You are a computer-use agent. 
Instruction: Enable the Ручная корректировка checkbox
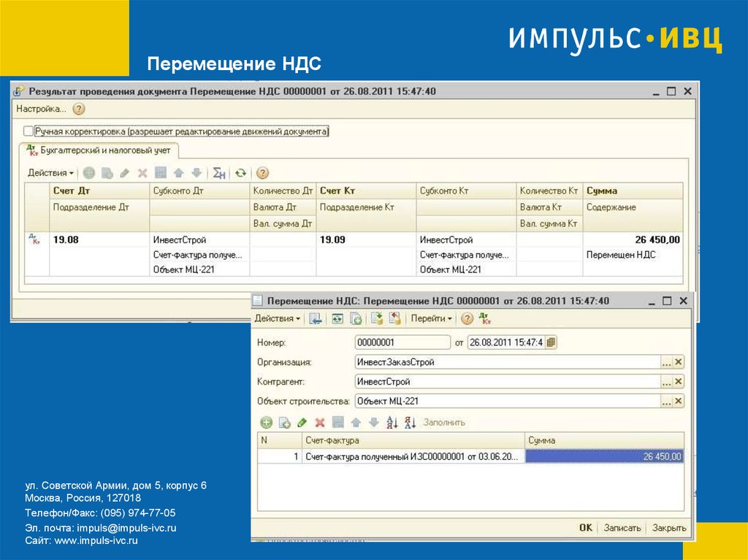click(28, 131)
